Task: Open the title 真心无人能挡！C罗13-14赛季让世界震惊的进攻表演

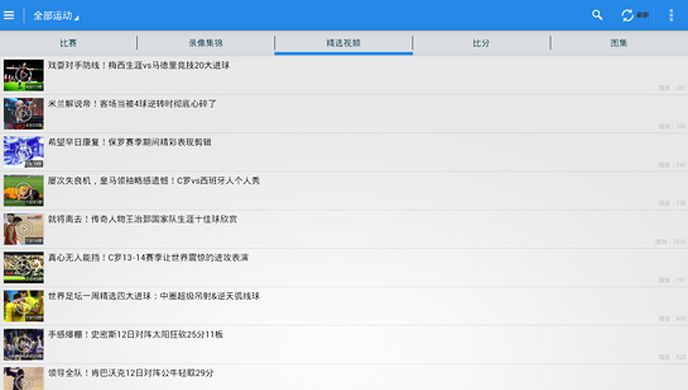Action: point(148,258)
